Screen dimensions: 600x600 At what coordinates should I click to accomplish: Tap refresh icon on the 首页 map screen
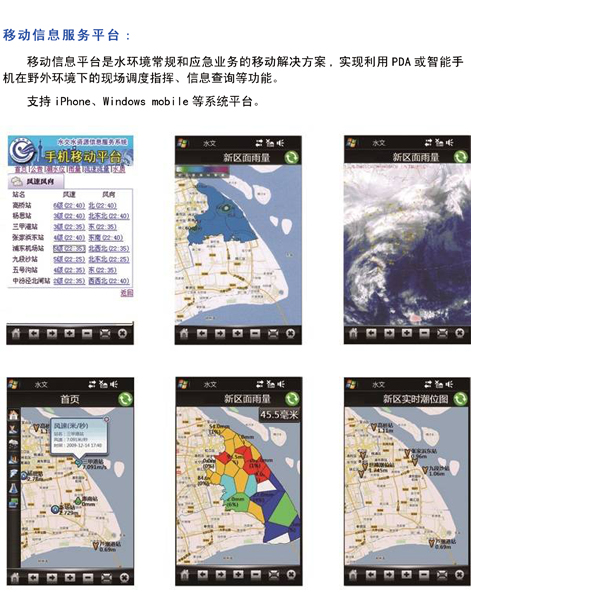click(124, 399)
